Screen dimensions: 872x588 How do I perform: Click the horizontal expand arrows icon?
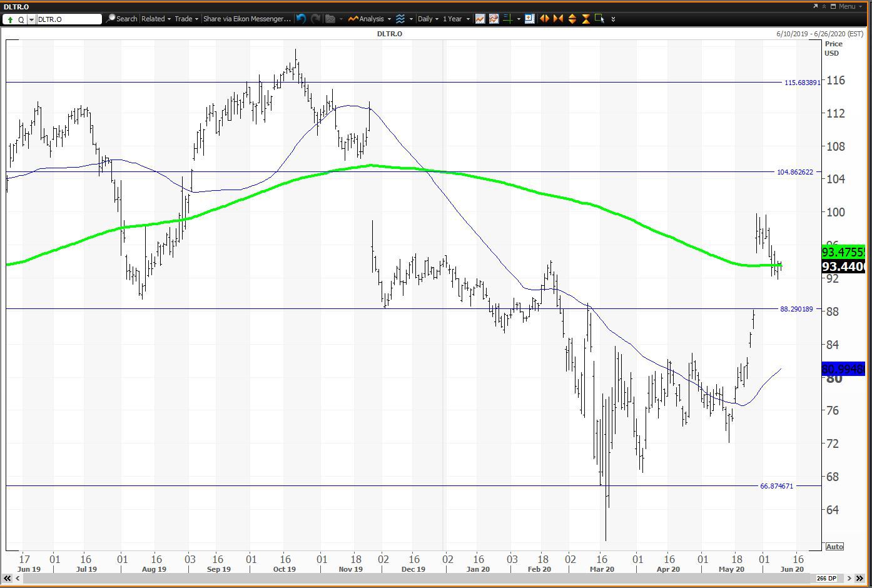pyautogui.click(x=544, y=19)
